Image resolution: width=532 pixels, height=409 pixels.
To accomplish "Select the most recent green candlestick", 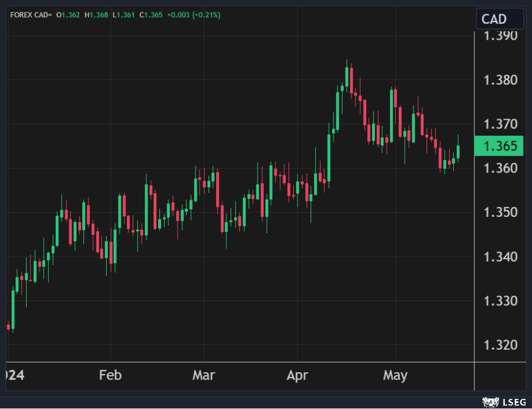I will pos(458,151).
